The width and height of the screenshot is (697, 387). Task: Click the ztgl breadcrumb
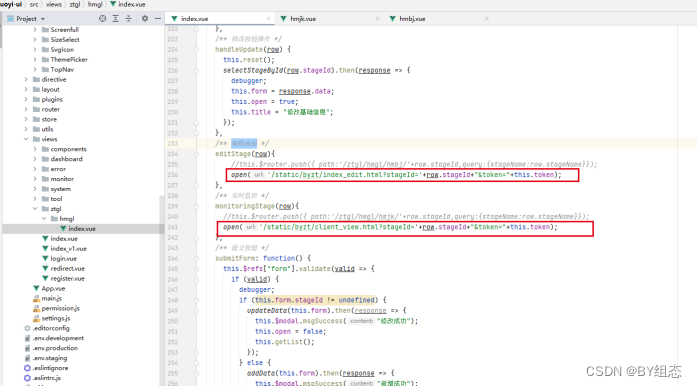(x=75, y=4)
